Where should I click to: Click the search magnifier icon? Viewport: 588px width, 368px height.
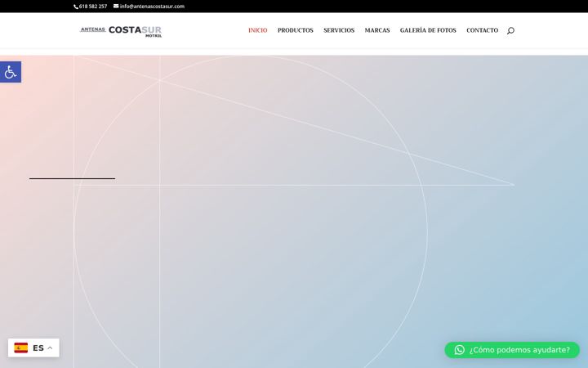click(x=510, y=31)
